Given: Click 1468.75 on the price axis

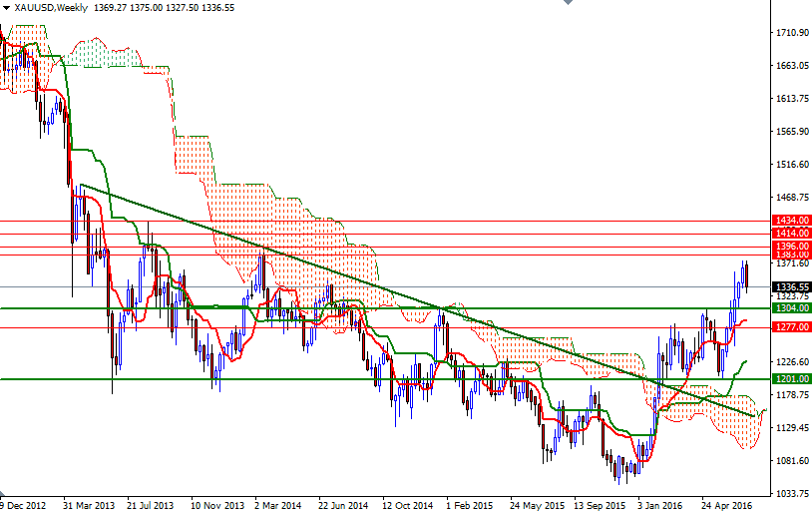Looking at the screenshot, I should pos(792,198).
